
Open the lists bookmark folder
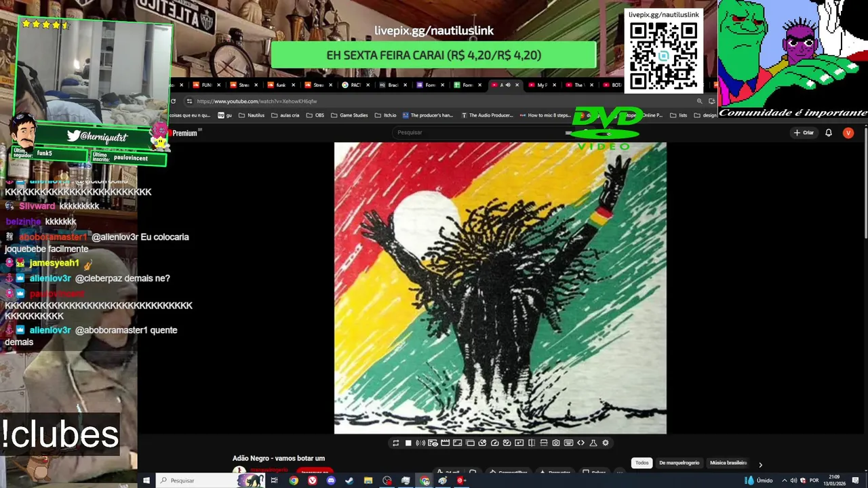pyautogui.click(x=678, y=115)
